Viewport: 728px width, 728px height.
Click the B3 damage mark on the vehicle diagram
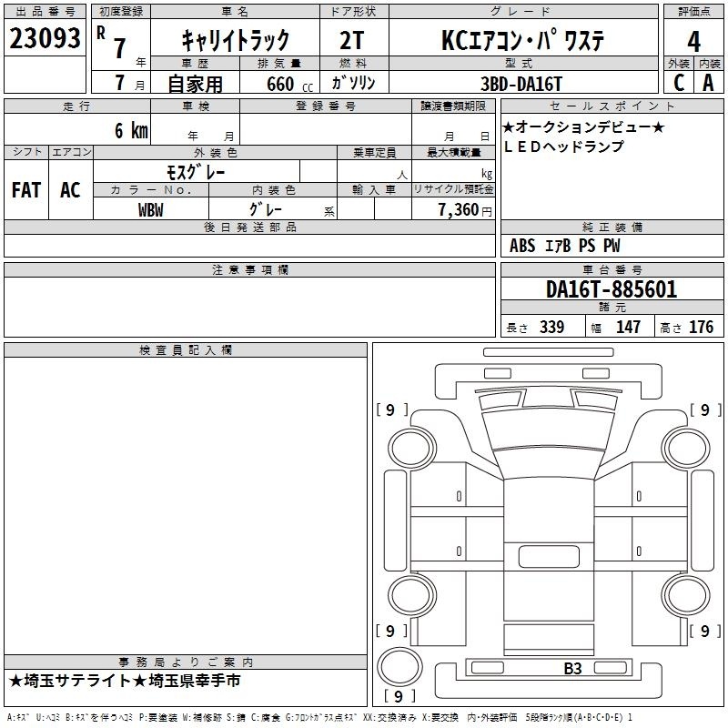point(572,669)
